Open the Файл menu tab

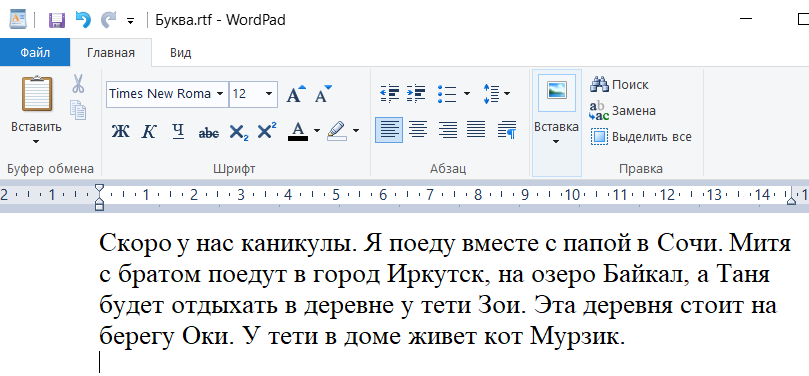35,53
